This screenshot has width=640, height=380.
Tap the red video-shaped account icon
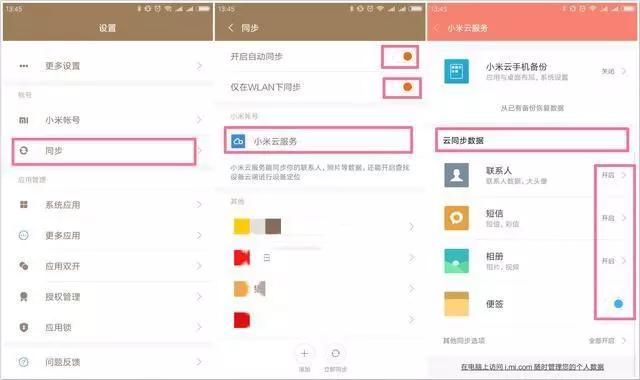click(242, 258)
